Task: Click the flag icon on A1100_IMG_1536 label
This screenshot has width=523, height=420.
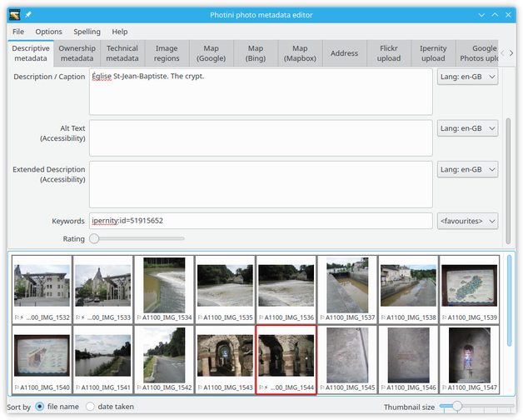Action: [261, 317]
